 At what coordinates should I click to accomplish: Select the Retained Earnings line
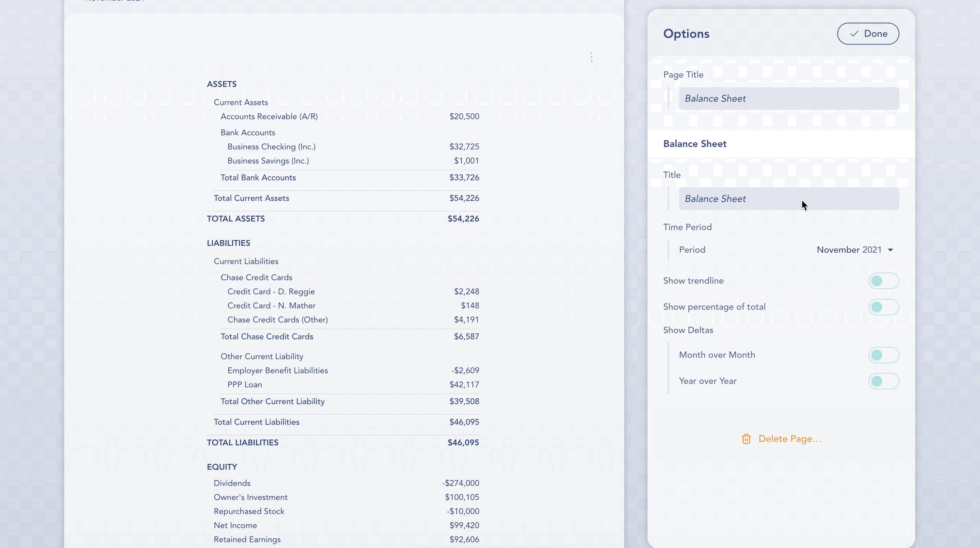(247, 539)
